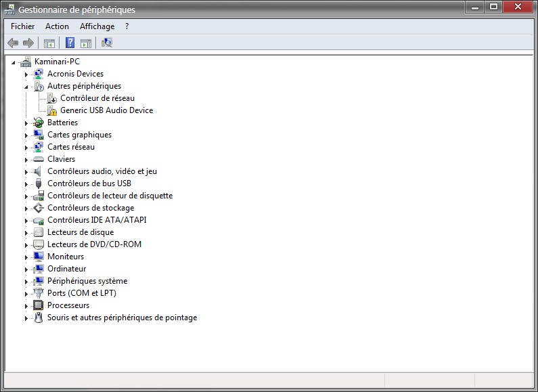The image size is (538, 392).
Task: Select Souris et autres périphériques de pointage
Action: pos(122,318)
